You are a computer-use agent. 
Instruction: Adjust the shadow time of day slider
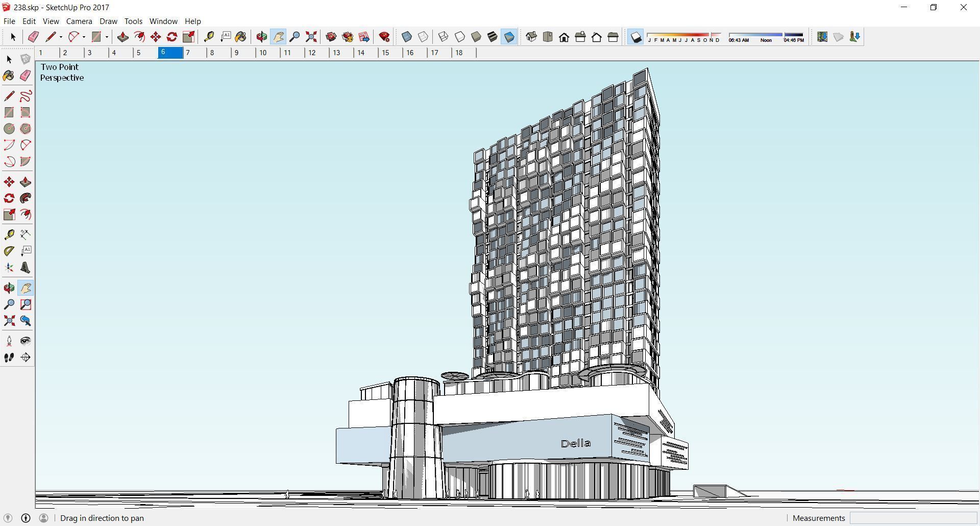pyautogui.click(x=766, y=37)
